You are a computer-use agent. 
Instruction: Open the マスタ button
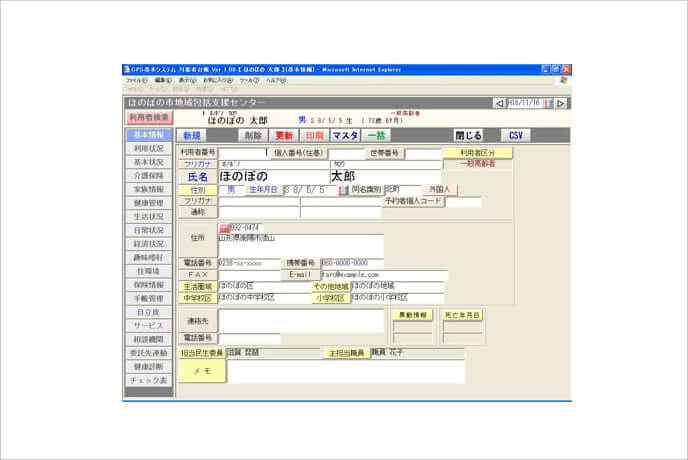click(345, 136)
